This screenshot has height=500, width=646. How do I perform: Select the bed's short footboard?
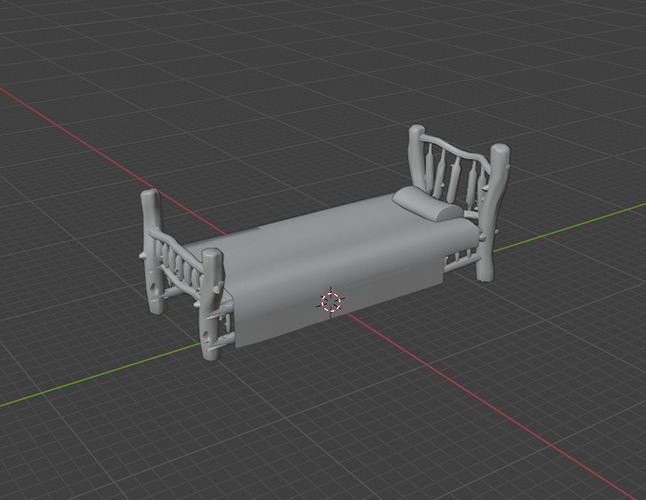pyautogui.click(x=183, y=274)
